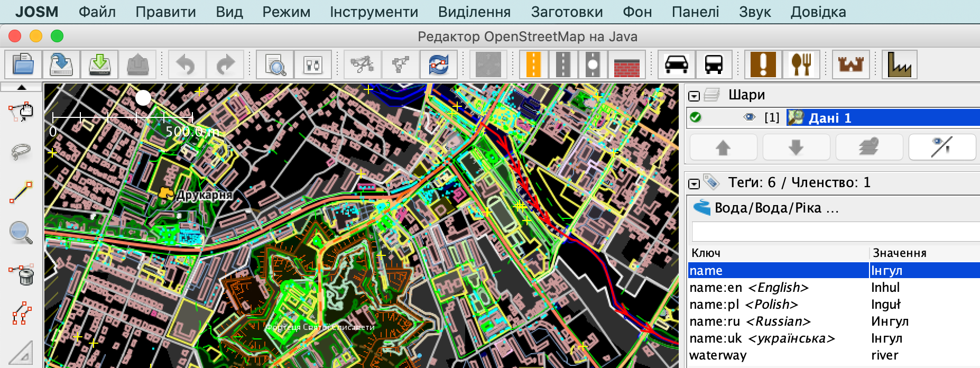Toggle visibility eye of Дані 1 layer
Image resolution: width=980 pixels, height=368 pixels.
[x=749, y=117]
